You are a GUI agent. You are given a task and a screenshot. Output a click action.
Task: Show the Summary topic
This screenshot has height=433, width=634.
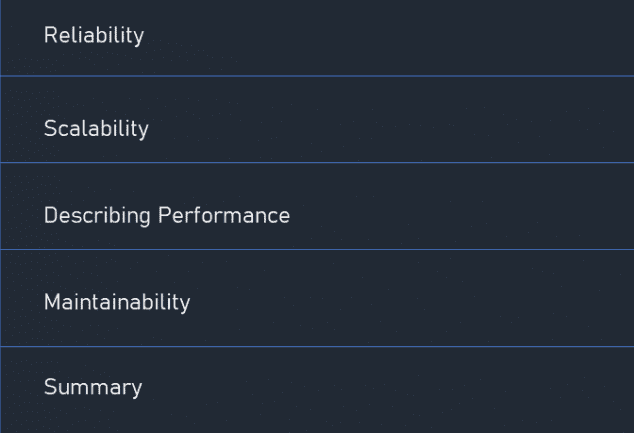317,390
